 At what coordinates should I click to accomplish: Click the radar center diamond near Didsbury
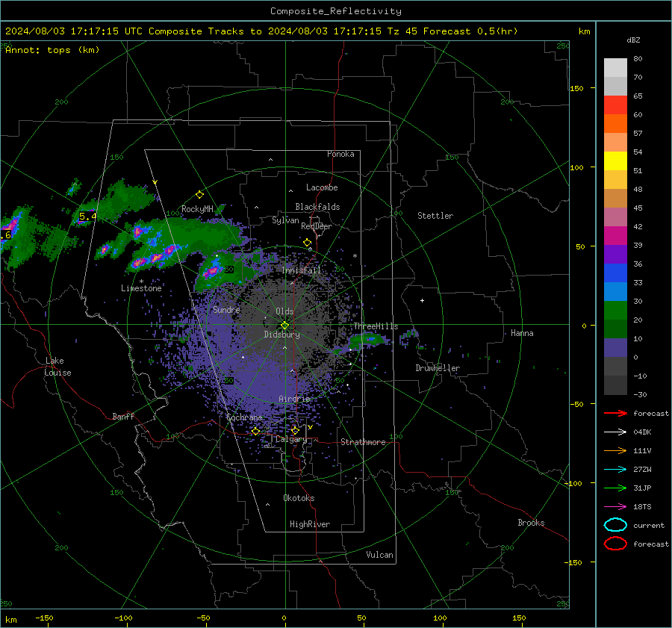[x=284, y=326]
